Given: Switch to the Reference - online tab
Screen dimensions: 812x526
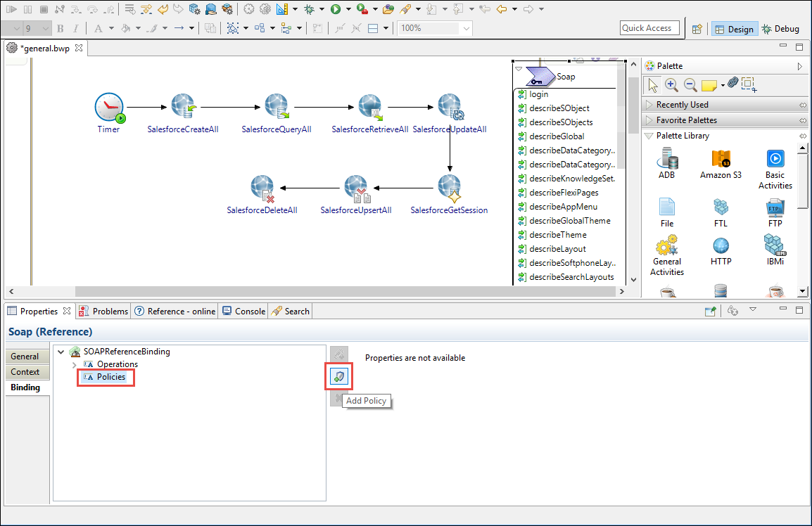Looking at the screenshot, I should click(x=175, y=311).
